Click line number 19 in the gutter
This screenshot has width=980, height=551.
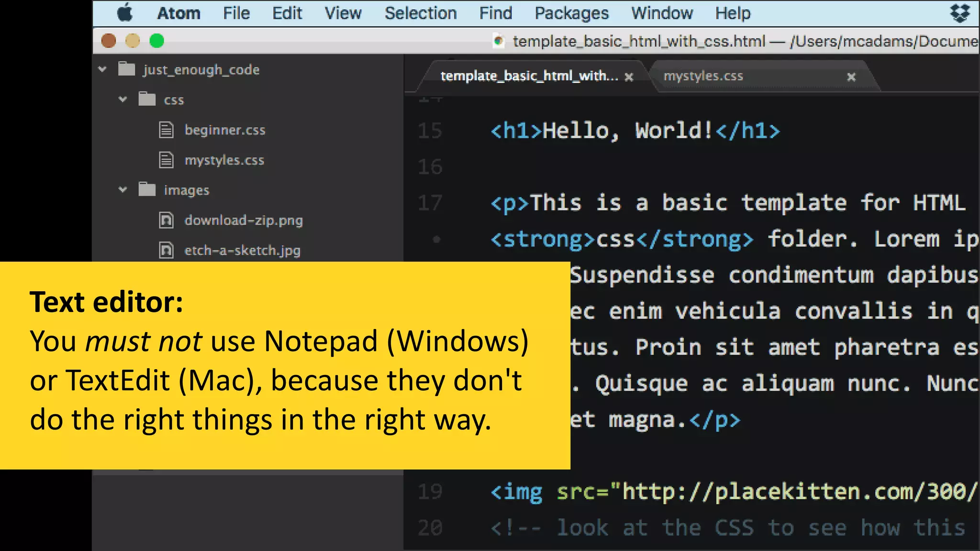point(430,492)
